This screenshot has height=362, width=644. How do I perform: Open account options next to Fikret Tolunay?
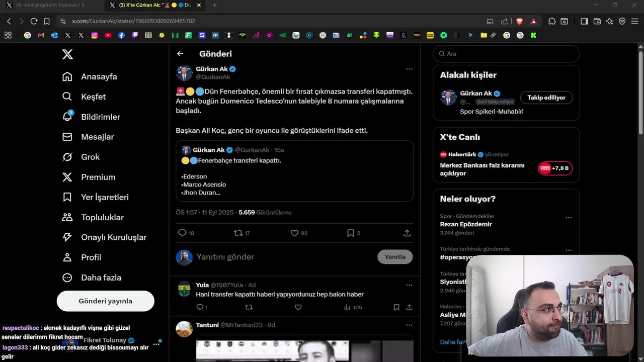(x=156, y=344)
